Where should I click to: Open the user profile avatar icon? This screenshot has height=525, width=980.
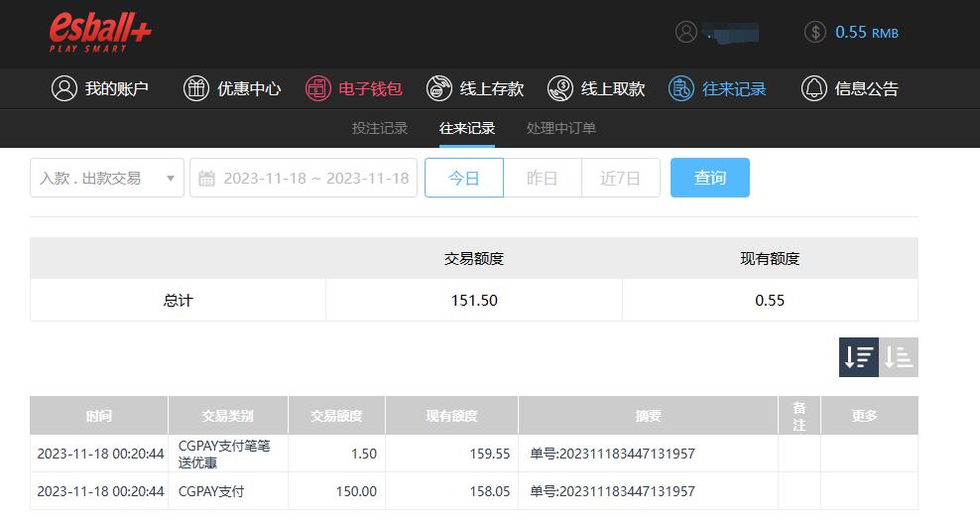(x=685, y=32)
